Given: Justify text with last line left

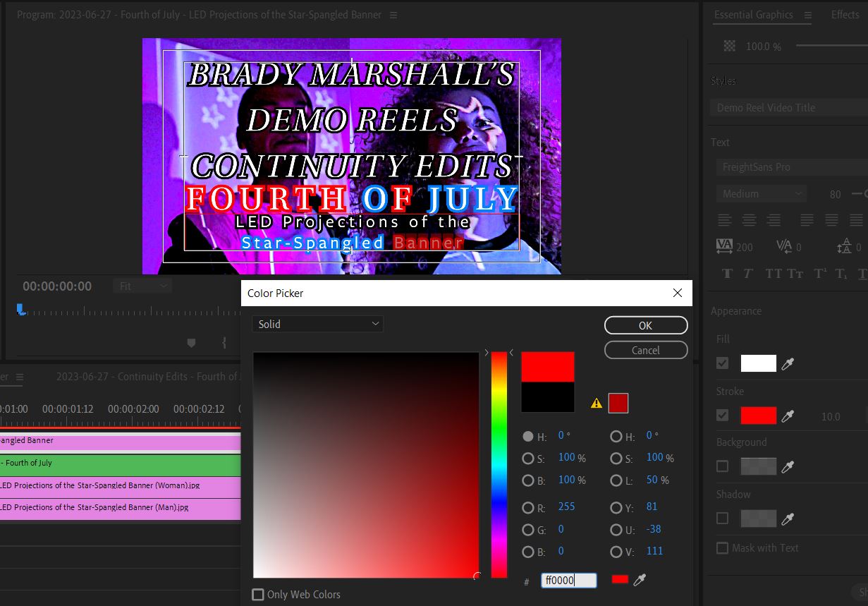Looking at the screenshot, I should pos(807,221).
